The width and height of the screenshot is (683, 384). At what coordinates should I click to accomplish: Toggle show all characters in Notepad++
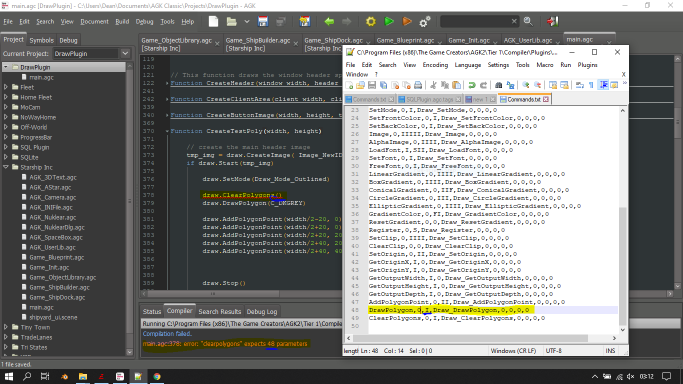pyautogui.click(x=592, y=85)
